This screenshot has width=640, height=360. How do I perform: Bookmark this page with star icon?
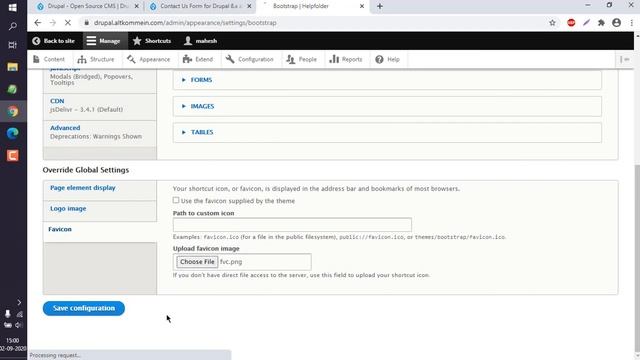click(552, 23)
